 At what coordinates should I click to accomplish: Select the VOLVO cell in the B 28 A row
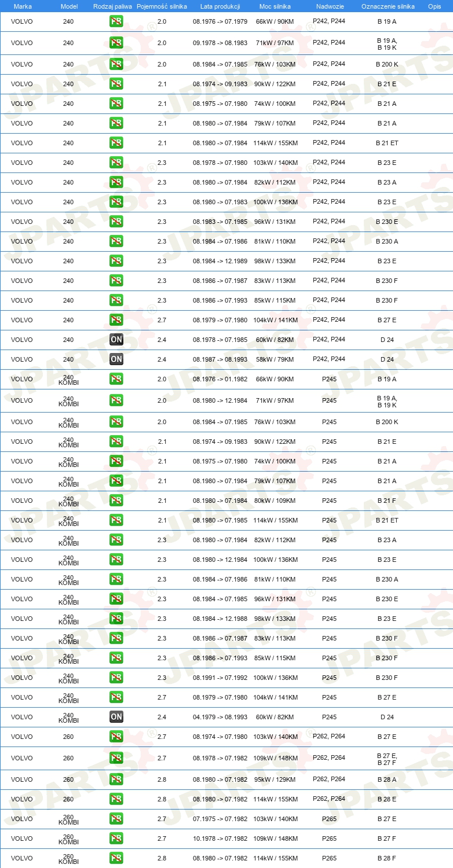(x=22, y=779)
